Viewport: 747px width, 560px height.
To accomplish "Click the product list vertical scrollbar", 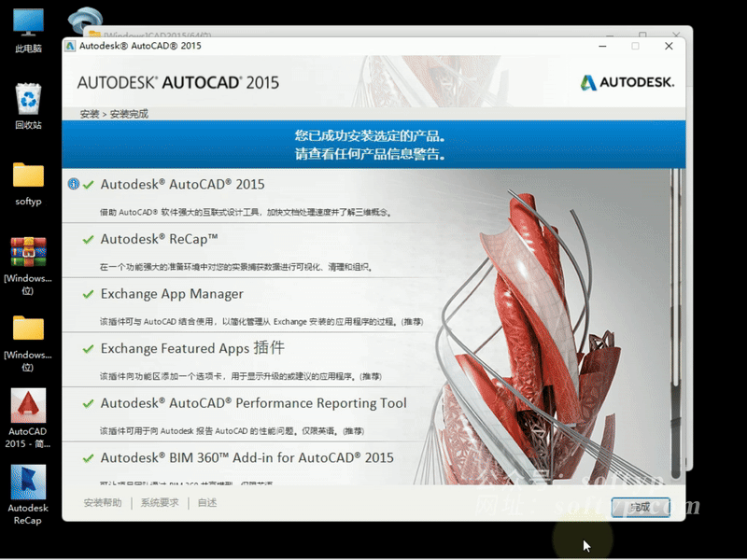I will (x=675, y=324).
